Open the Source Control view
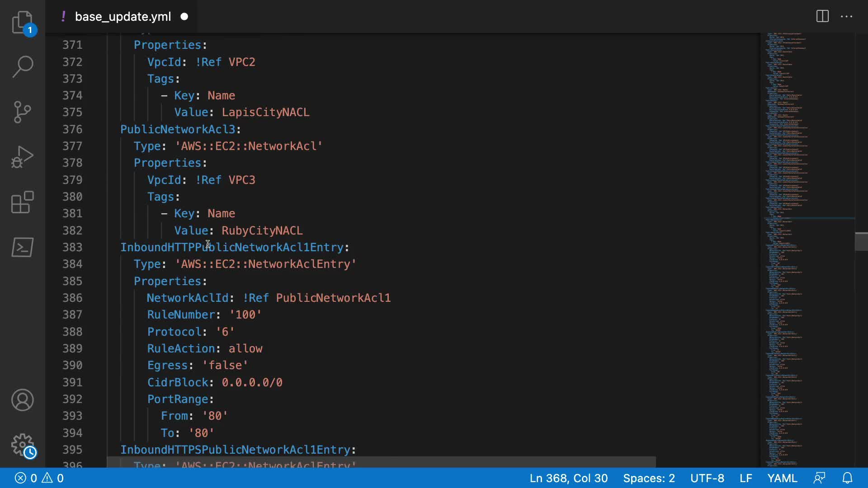Image resolution: width=868 pixels, height=488 pixels. (x=22, y=112)
